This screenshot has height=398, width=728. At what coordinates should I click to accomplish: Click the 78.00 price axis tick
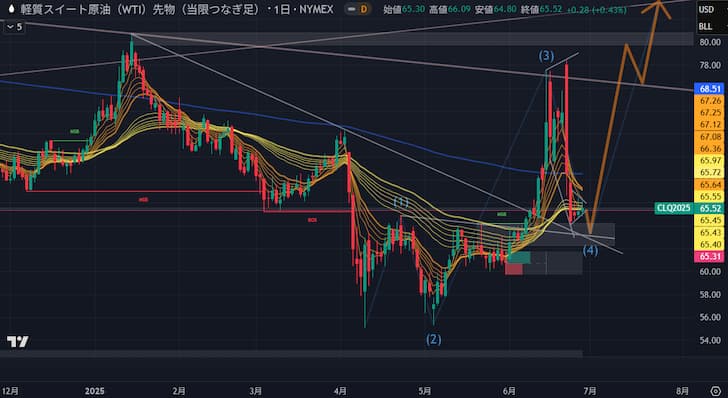click(710, 65)
